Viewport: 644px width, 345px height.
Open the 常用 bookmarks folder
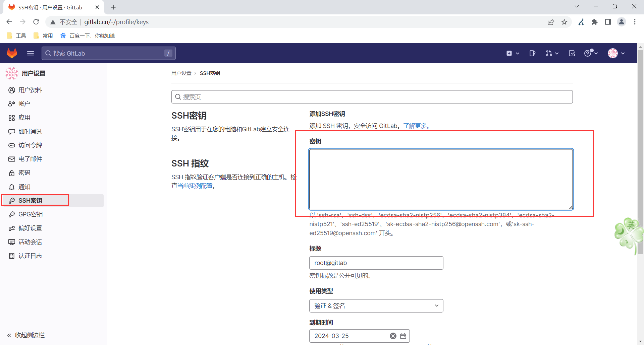coord(43,36)
